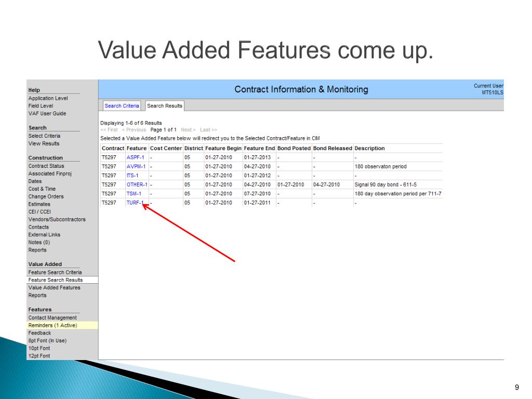Open Notes (0)
The width and height of the screenshot is (532, 399).
(39, 243)
